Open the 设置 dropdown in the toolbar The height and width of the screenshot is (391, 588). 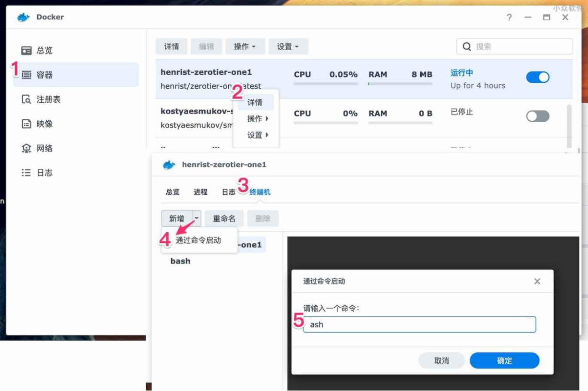pyautogui.click(x=288, y=46)
